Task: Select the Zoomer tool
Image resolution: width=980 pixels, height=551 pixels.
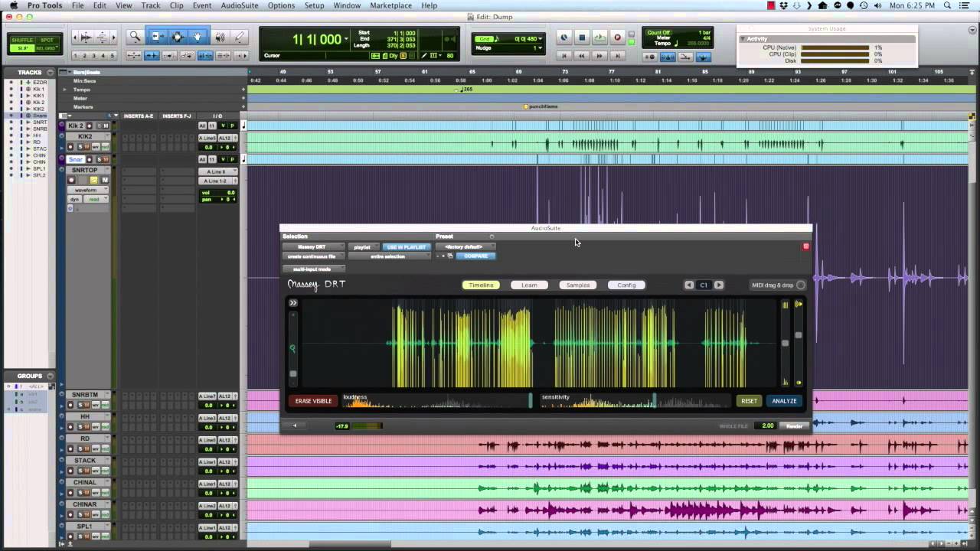Action: pyautogui.click(x=135, y=36)
